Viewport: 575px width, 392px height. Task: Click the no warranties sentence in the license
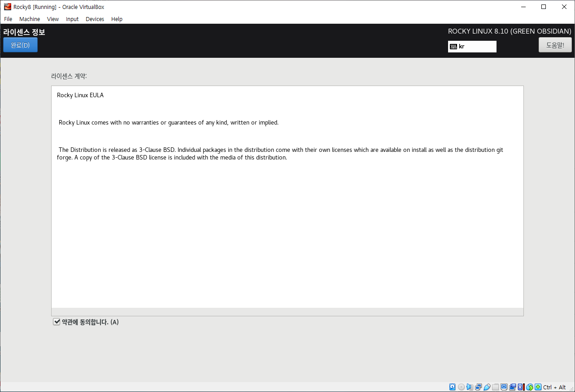pos(169,122)
